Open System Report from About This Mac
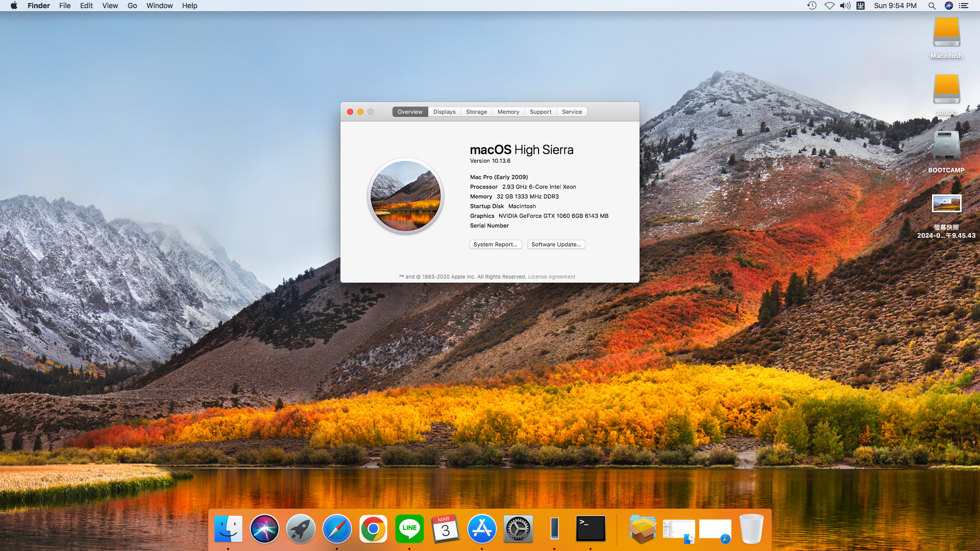This screenshot has width=980, height=551. pyautogui.click(x=496, y=244)
